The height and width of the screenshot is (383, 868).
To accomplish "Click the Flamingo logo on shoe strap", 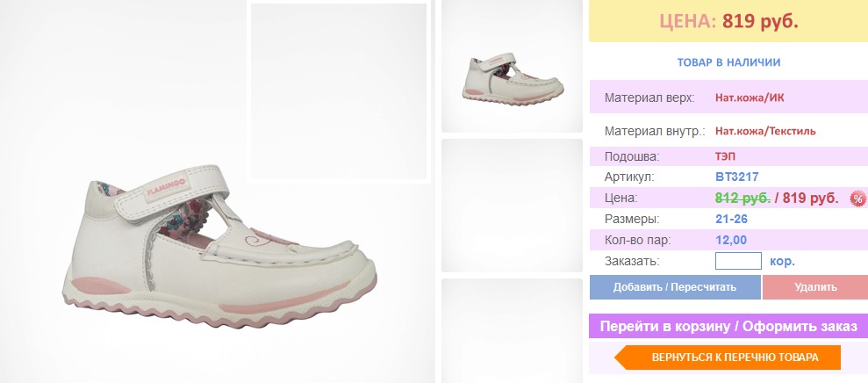I will [167, 189].
